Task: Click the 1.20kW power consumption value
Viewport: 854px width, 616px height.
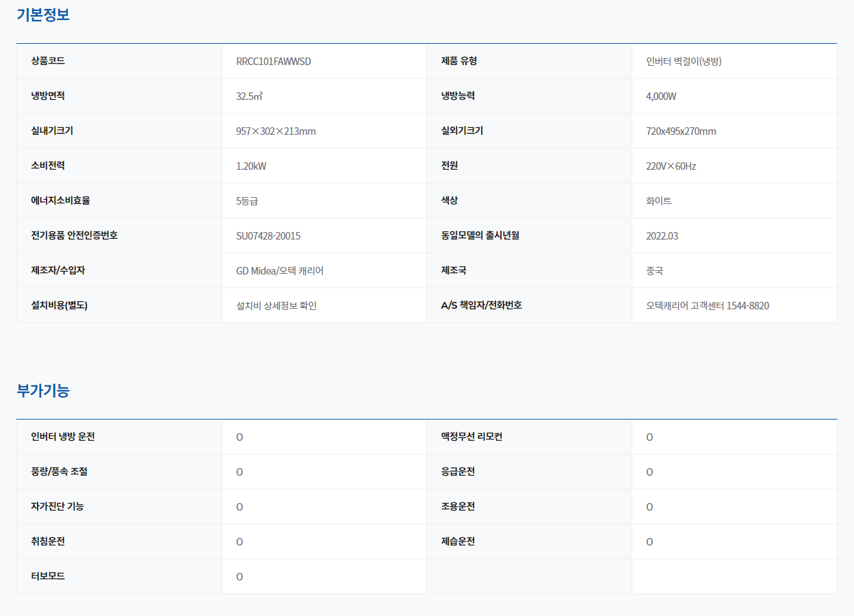Action: click(x=251, y=166)
